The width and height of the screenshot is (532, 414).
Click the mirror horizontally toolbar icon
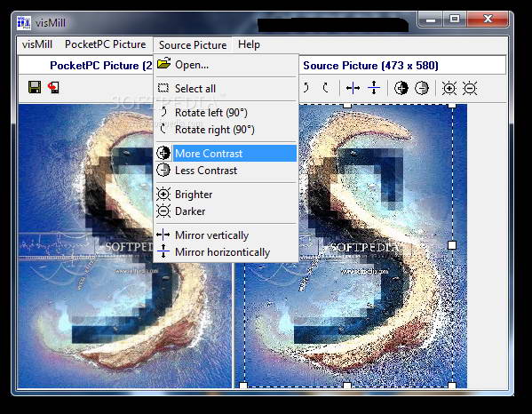click(x=374, y=88)
